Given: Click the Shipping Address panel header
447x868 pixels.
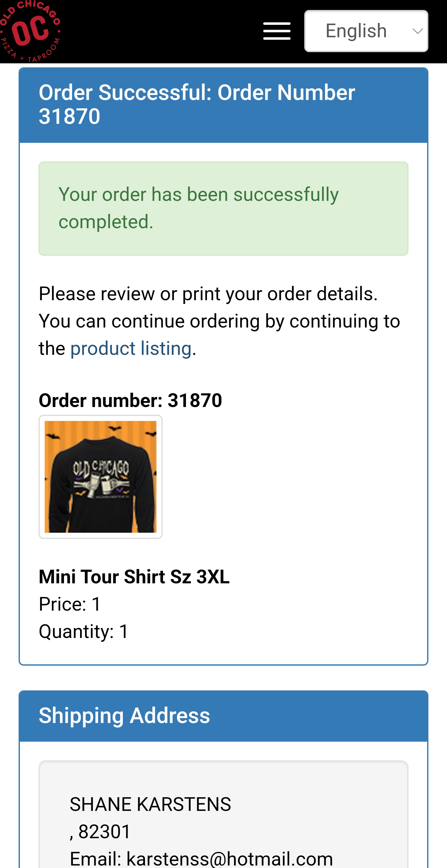Looking at the screenshot, I should pos(124,716).
